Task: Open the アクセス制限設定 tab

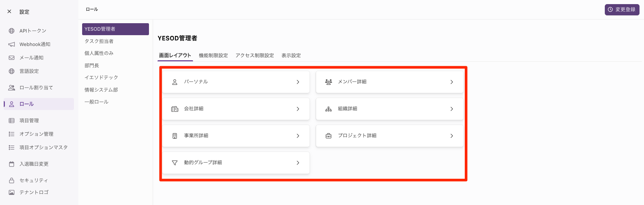Action: click(255, 55)
